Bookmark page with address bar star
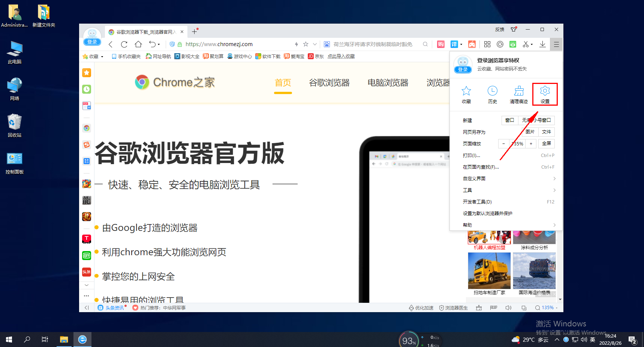Image resolution: width=644 pixels, height=347 pixels. coord(306,44)
